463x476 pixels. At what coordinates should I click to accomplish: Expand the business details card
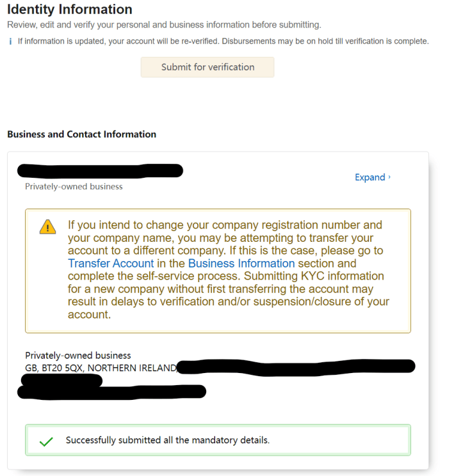[370, 177]
